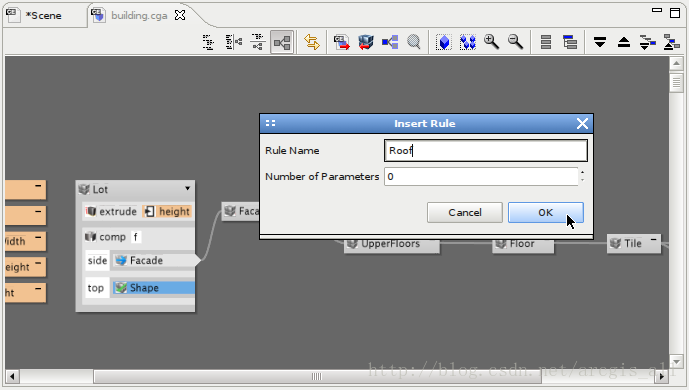Click the CGA generate icon with red arrow
This screenshot has height=390, width=689.
coord(341,42)
